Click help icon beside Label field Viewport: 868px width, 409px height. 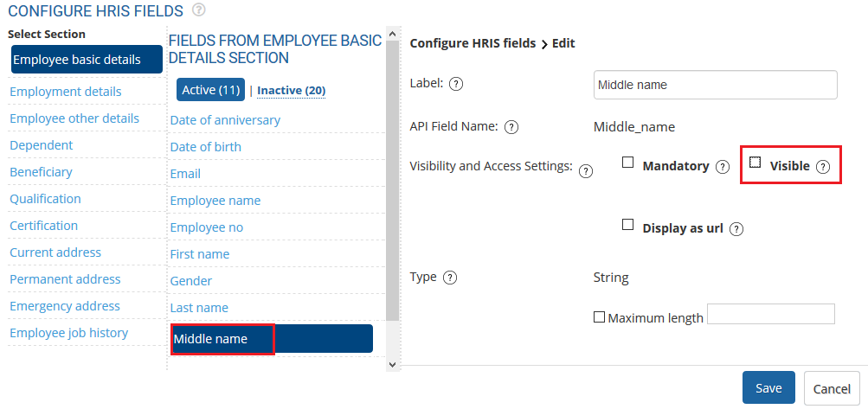click(457, 84)
